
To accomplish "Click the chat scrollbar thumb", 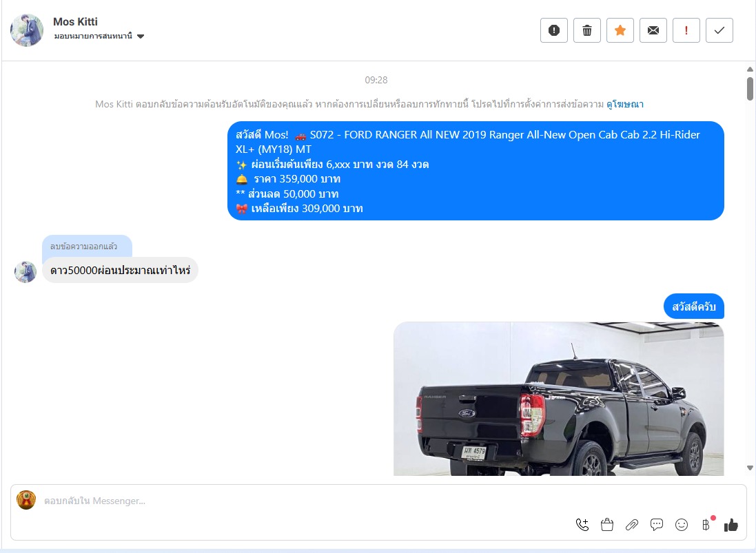I will coord(750,89).
